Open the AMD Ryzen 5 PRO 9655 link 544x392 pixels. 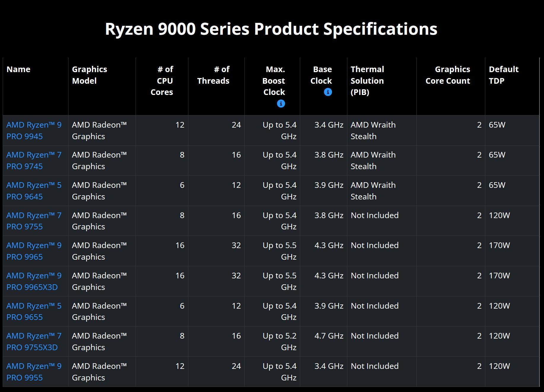pos(34,312)
